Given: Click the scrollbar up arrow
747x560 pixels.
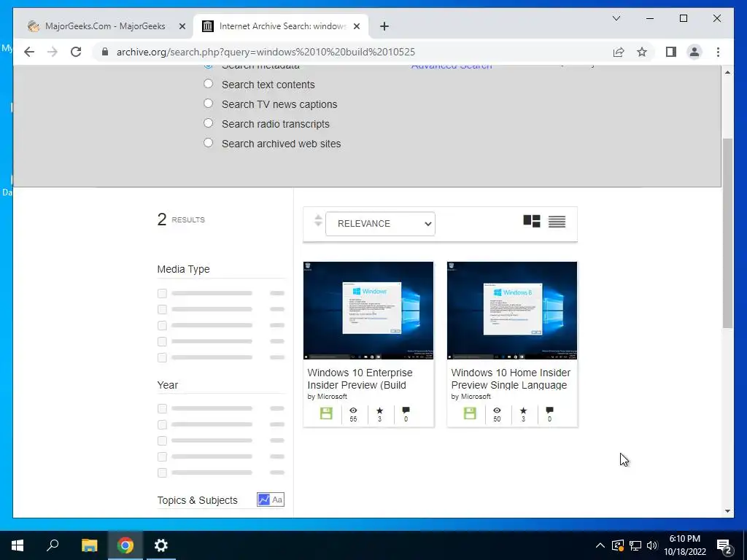Looking at the screenshot, I should tap(727, 72).
